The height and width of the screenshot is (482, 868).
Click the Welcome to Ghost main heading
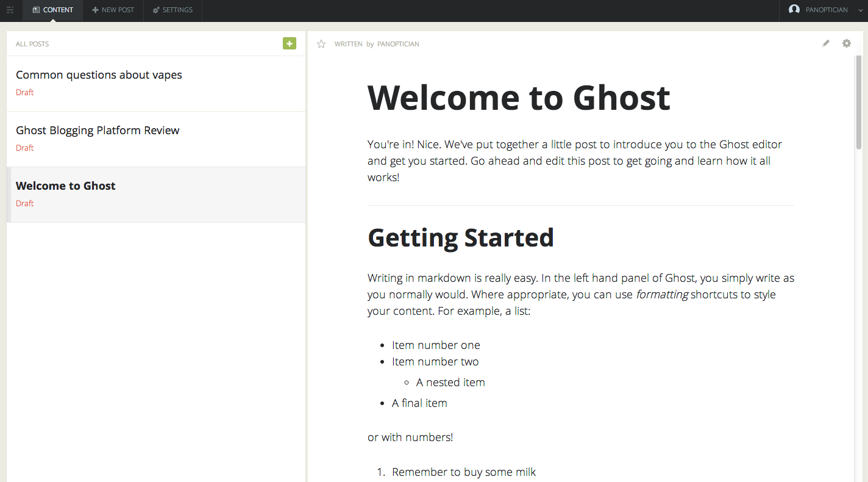[519, 97]
